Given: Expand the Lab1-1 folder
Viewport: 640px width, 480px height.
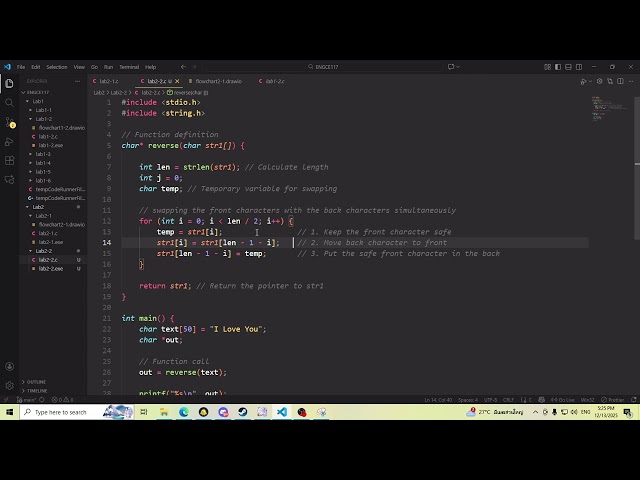Looking at the screenshot, I should click(x=43, y=110).
